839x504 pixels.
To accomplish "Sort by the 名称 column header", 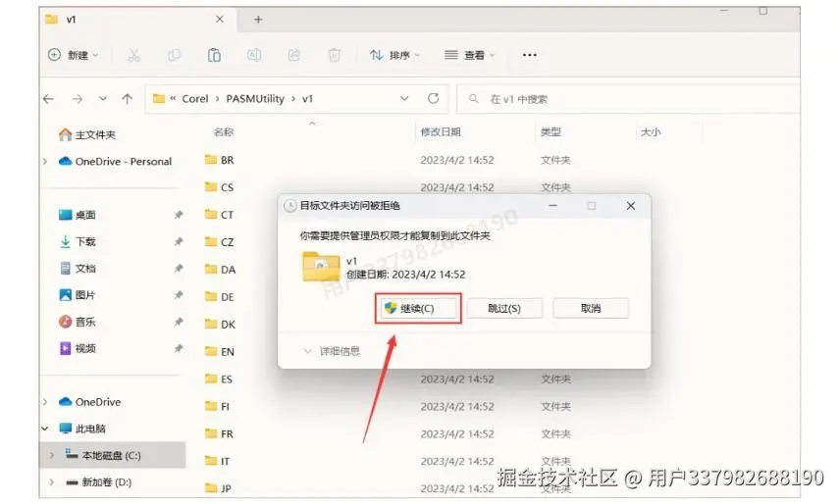I will tap(224, 132).
